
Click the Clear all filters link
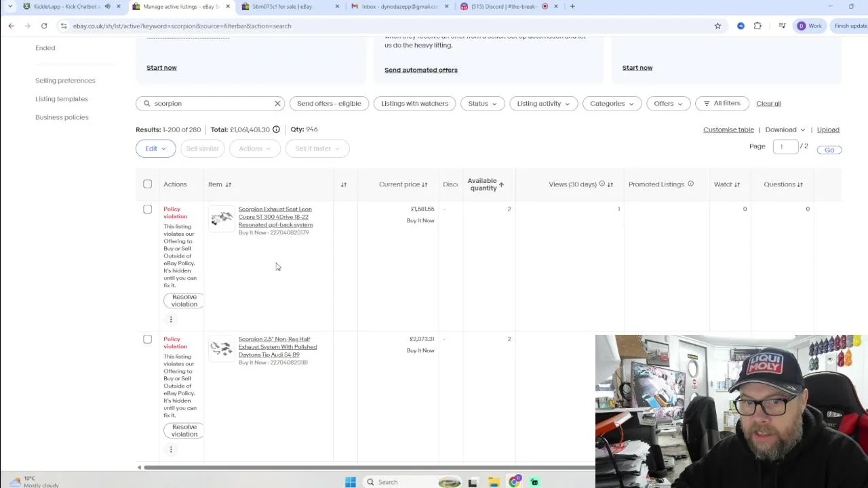(x=768, y=104)
